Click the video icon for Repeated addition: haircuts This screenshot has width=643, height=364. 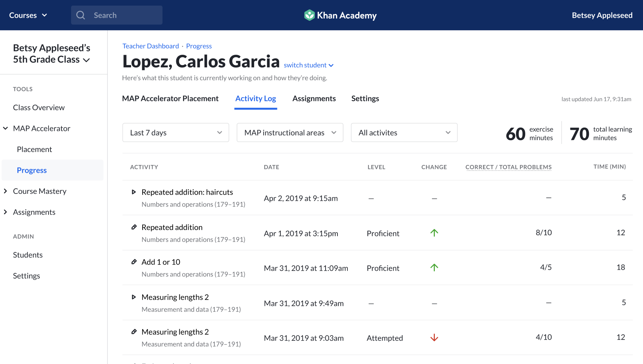pyautogui.click(x=134, y=192)
